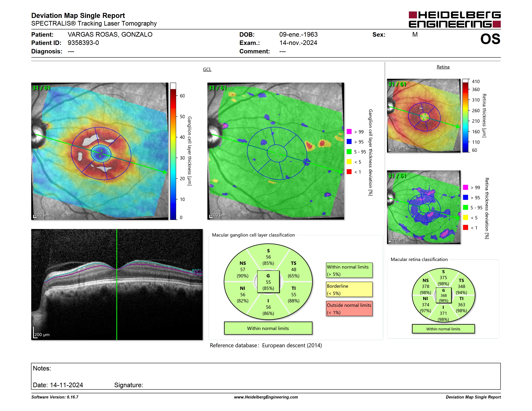Click the magenta >99 swatch in retina legend
Viewport: 532px width, 411px height.
click(x=465, y=187)
